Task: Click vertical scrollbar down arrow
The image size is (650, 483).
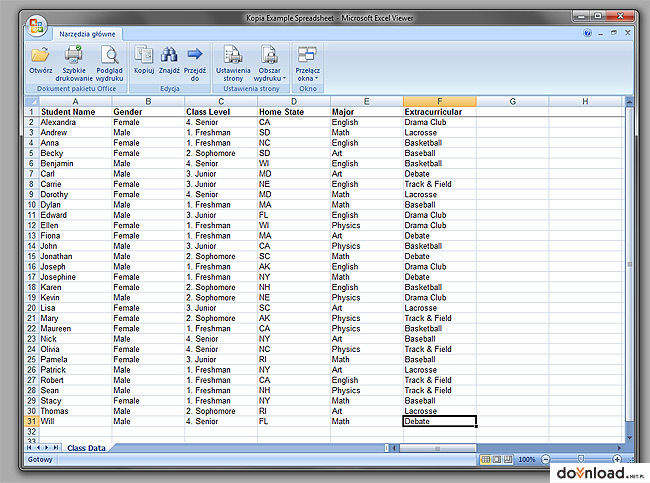Action: (629, 437)
